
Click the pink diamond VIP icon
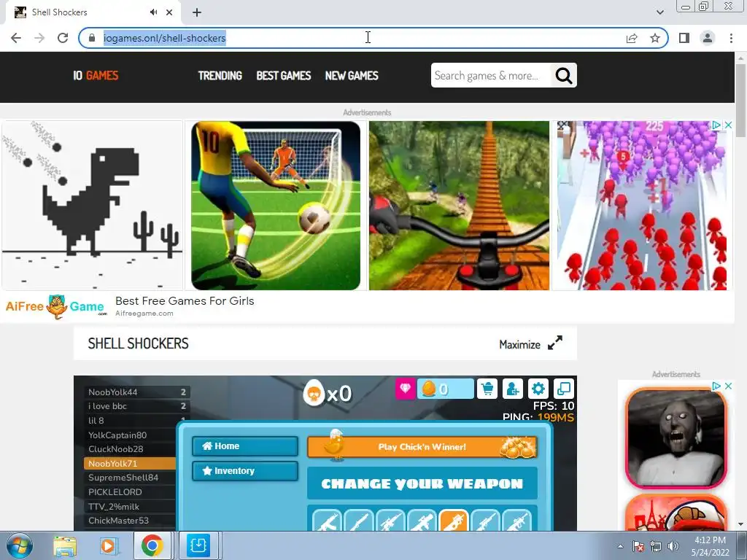[x=406, y=389]
